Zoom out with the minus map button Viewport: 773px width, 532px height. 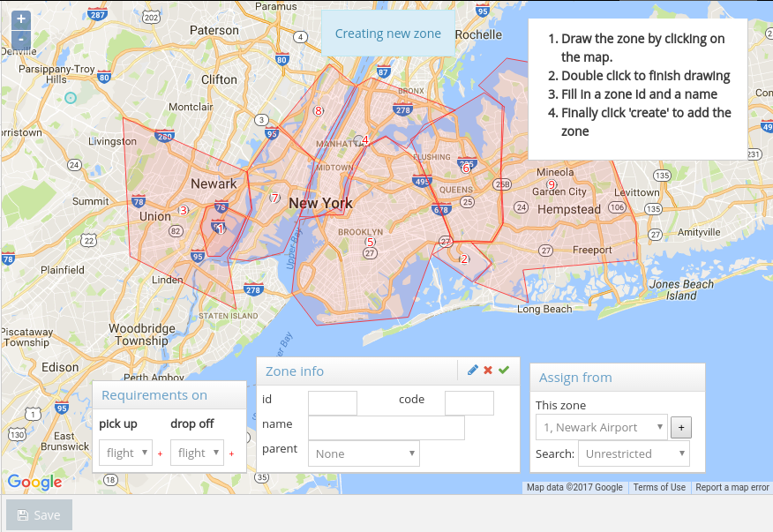tap(21, 40)
